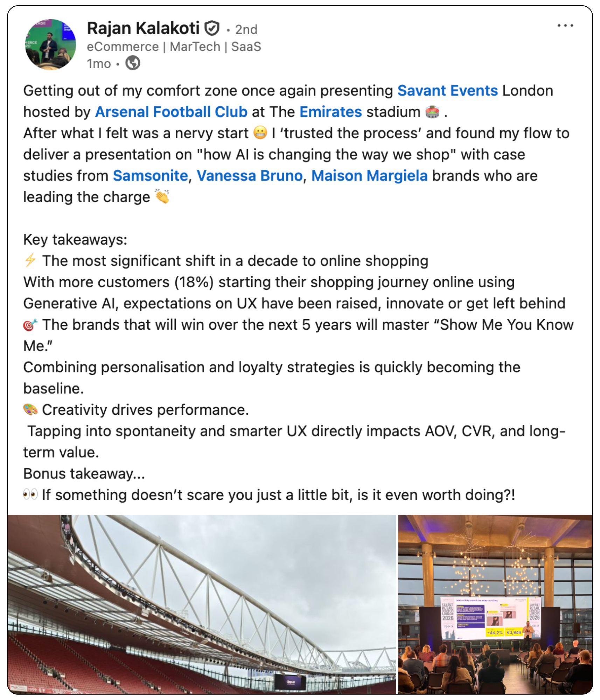Click Rajan Kalakoti's profile picture
600x700 pixels.
tap(50, 44)
